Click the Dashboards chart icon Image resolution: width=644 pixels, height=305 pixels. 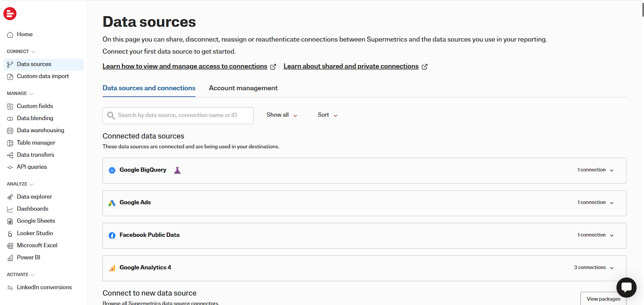[10, 209]
